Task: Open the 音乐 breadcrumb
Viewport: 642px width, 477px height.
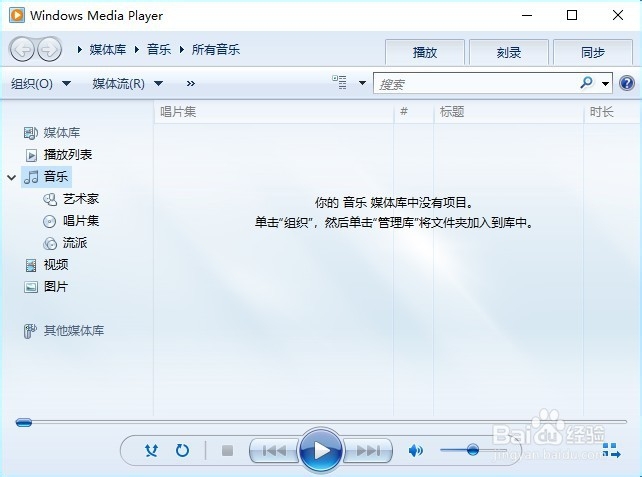Action: (159, 50)
